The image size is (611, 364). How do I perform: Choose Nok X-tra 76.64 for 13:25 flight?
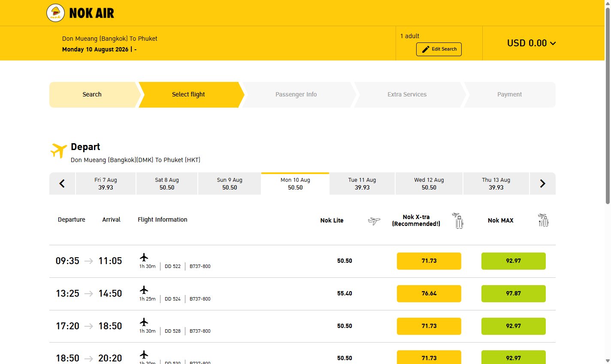[x=429, y=294]
